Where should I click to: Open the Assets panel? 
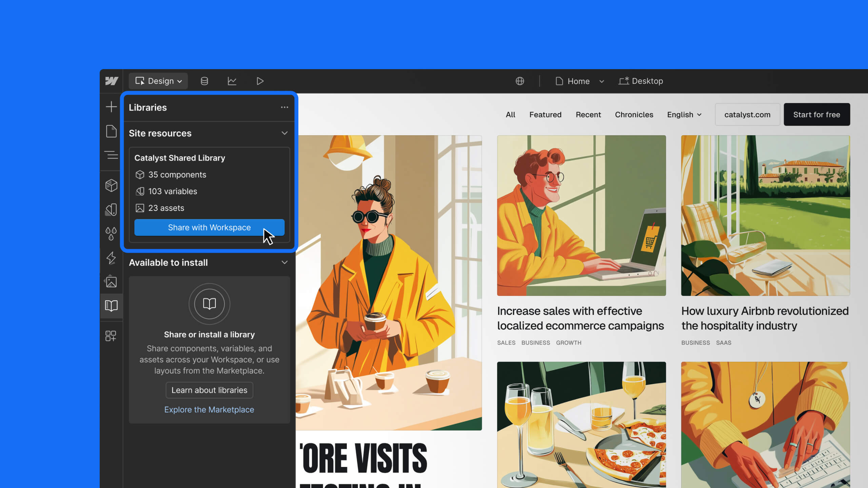pos(111,281)
